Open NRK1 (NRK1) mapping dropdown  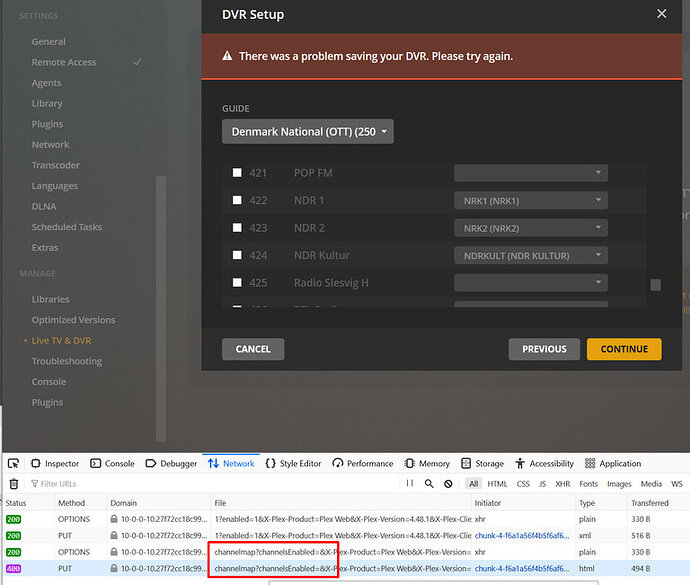[531, 201]
